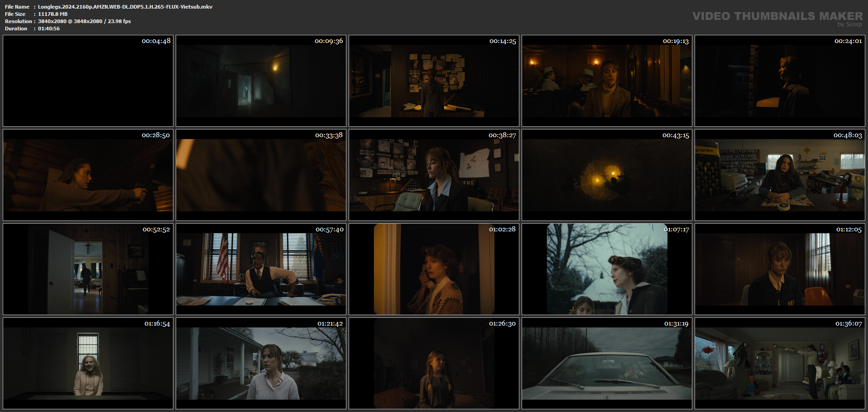
Task: Select the gun-pointing thumbnail at 00:28:50
Action: (88, 175)
